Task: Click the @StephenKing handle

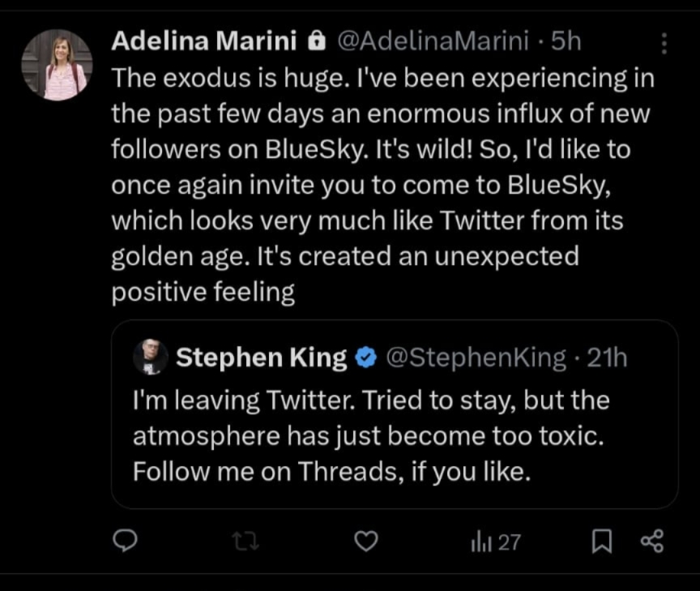Action: (x=476, y=358)
